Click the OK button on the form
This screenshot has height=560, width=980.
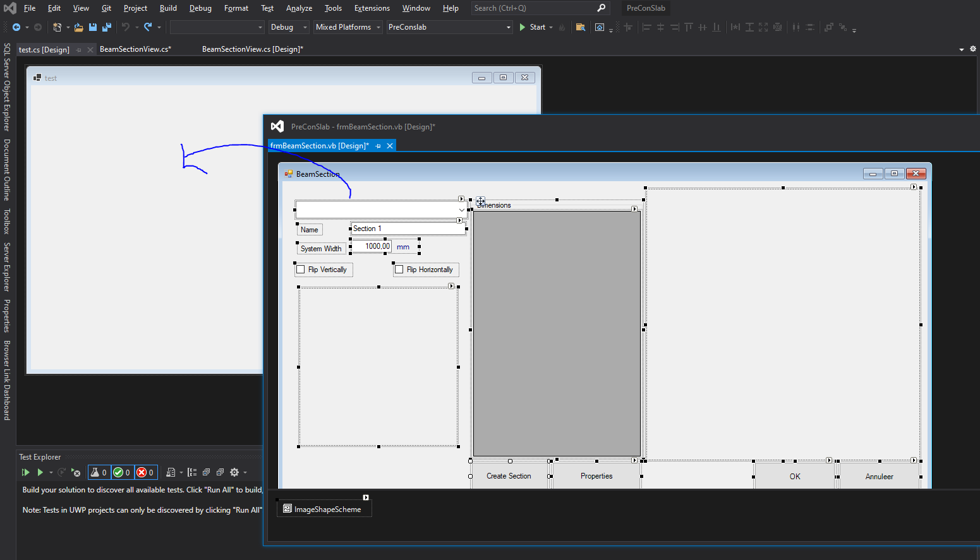coord(795,477)
